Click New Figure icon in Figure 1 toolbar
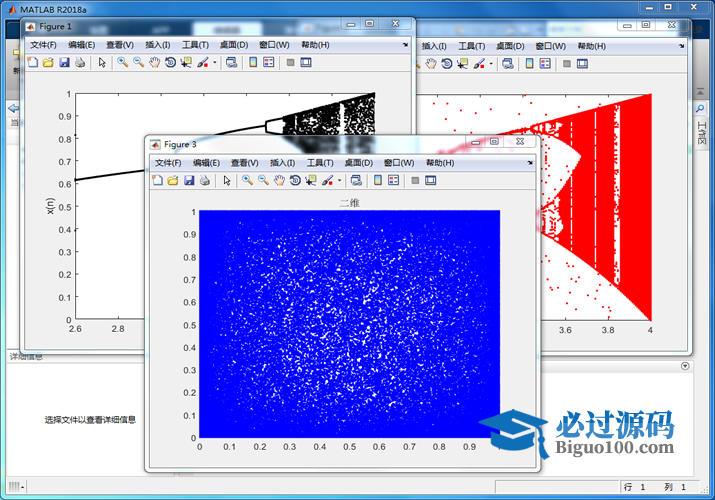This screenshot has width=715, height=500. coord(33,62)
